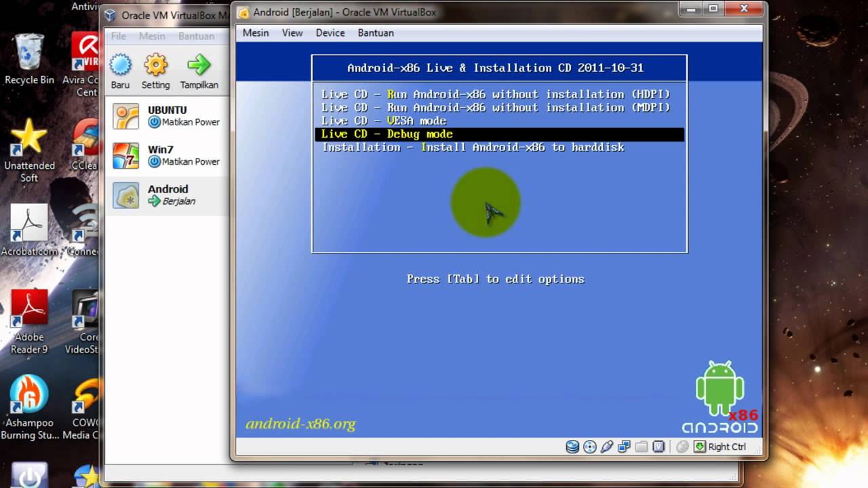Click the network adapters status icon

(x=624, y=447)
